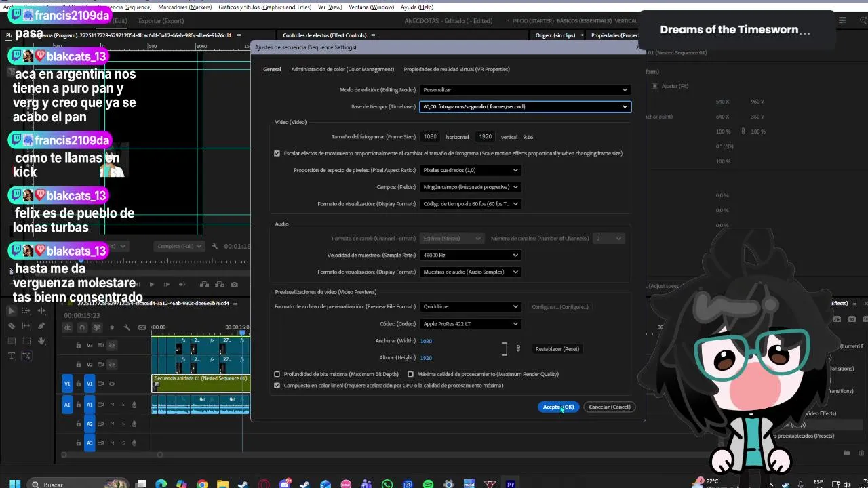Click Cancelar (Cancel) button
The width and height of the screenshot is (868, 488).
(x=610, y=407)
